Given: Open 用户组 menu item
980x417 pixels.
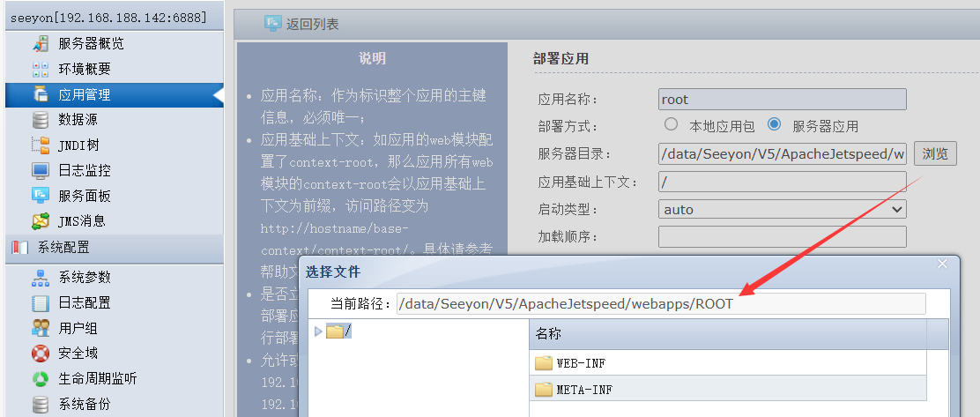Looking at the screenshot, I should (x=78, y=328).
